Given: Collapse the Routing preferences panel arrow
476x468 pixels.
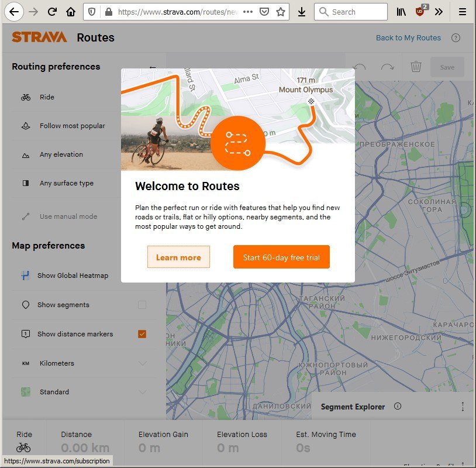Looking at the screenshot, I should pyautogui.click(x=153, y=67).
